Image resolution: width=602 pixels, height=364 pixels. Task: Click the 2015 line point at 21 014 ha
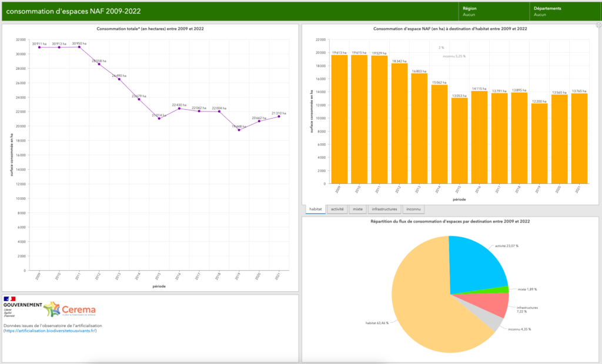point(159,119)
